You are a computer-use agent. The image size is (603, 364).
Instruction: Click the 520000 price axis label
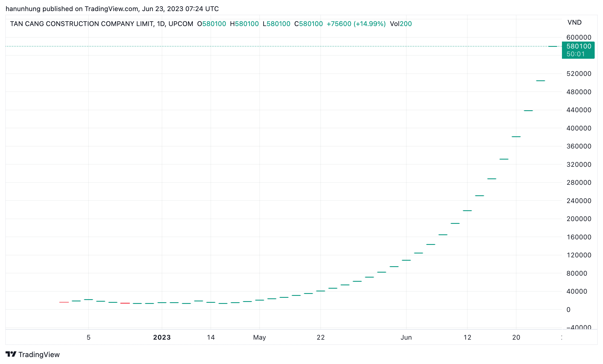pyautogui.click(x=579, y=74)
